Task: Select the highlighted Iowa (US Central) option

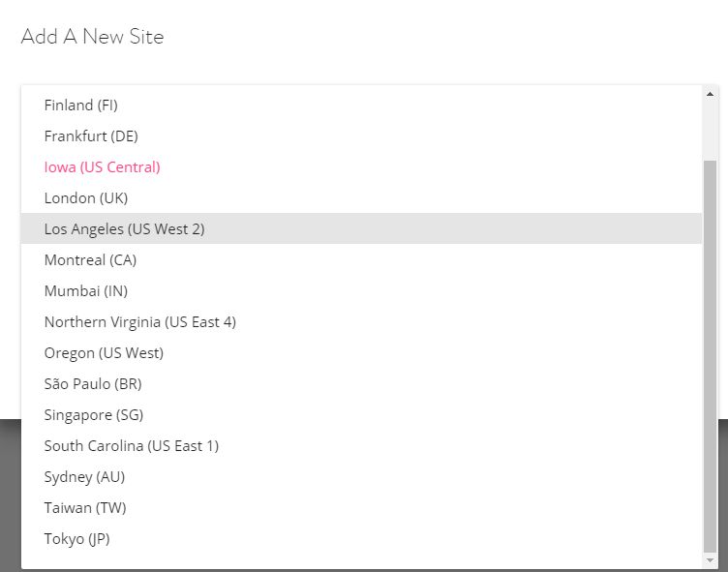Action: (102, 166)
